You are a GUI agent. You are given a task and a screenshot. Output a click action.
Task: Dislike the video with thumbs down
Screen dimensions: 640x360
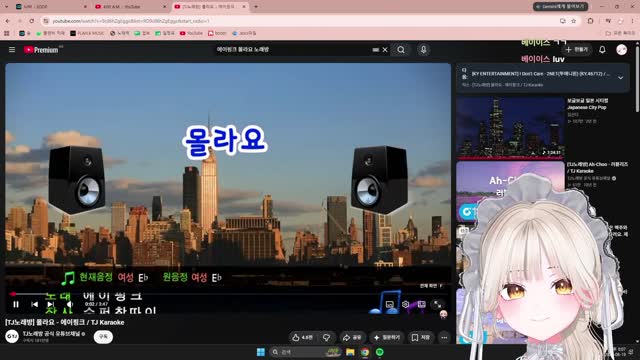[x=327, y=338]
